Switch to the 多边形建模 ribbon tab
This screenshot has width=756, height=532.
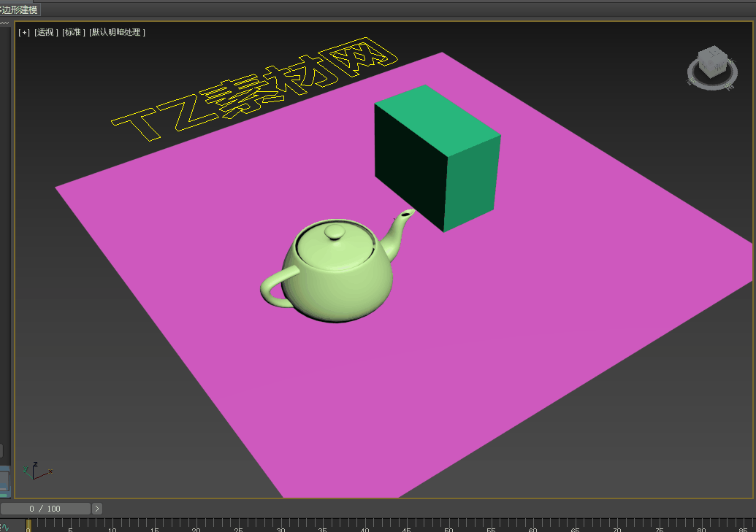(x=19, y=9)
